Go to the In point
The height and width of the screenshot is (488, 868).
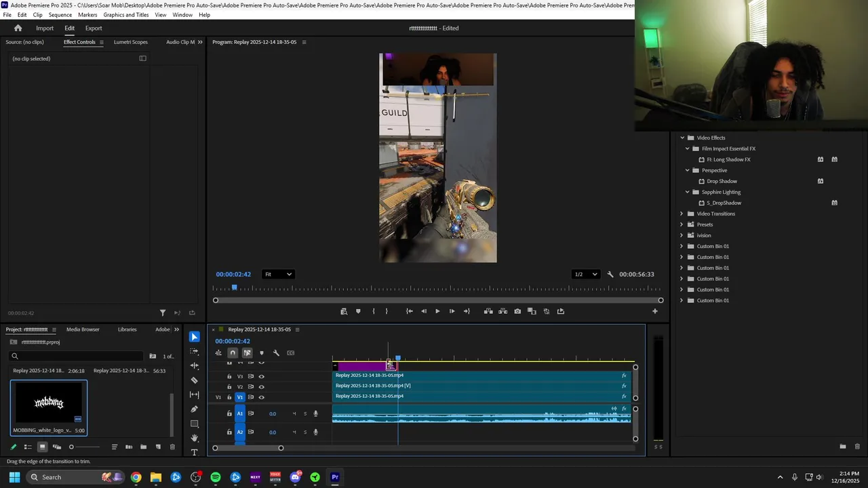point(410,311)
